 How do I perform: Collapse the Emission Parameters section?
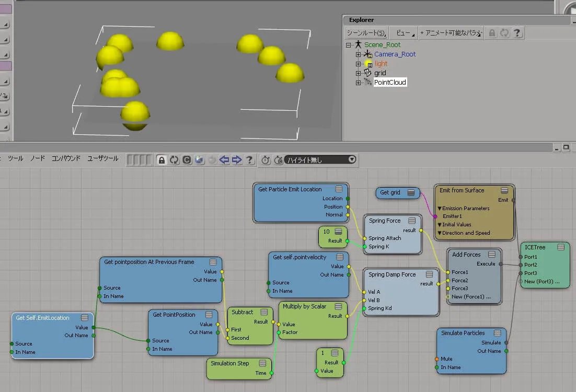(440, 209)
